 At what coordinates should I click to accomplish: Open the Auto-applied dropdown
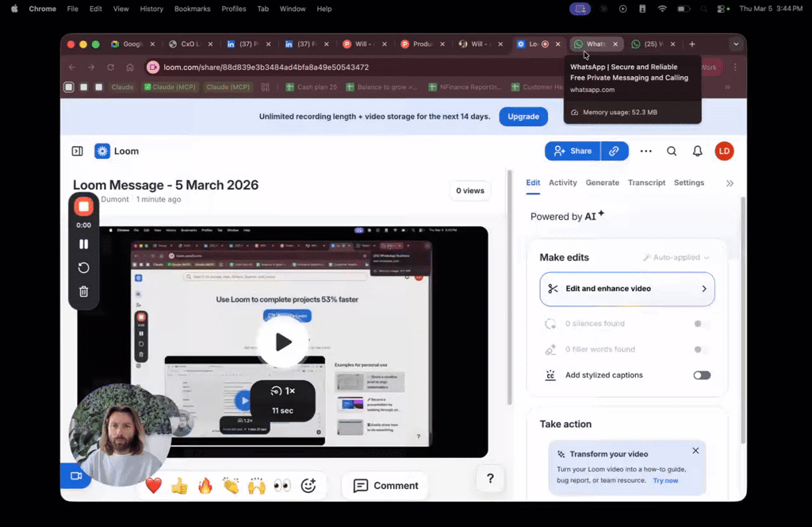click(676, 257)
